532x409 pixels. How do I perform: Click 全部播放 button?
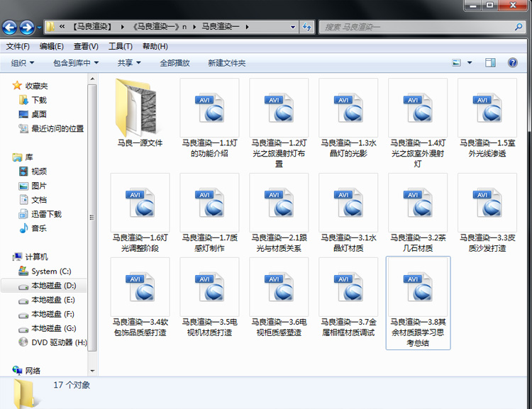[174, 63]
